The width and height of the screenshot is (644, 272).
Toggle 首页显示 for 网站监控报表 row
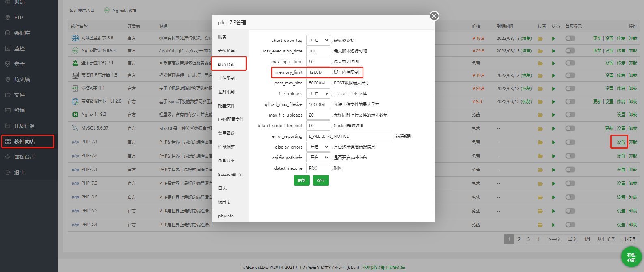pyautogui.click(x=571, y=38)
